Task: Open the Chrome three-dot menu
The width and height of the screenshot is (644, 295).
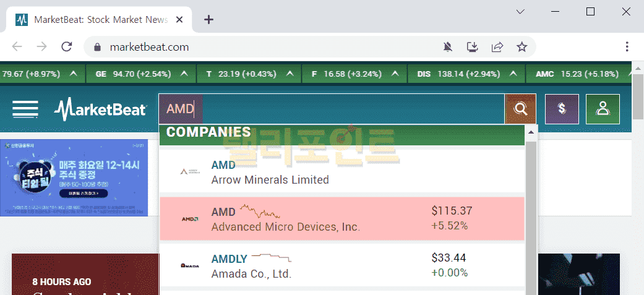Action: [627, 47]
